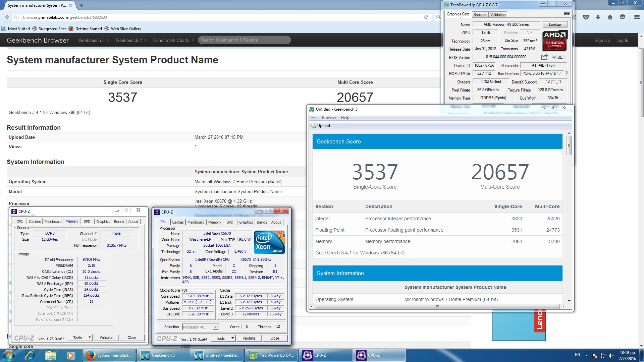Screen dimensions: 644x362
Task: Open Bench tab in the CPU-Z processor window
Action: click(262, 222)
